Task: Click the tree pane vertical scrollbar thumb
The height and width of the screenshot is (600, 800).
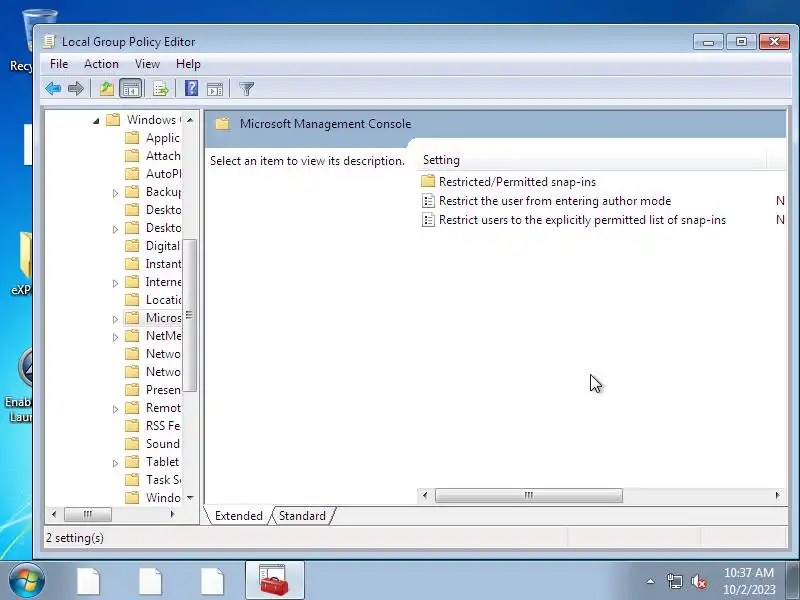Action: [x=190, y=315]
